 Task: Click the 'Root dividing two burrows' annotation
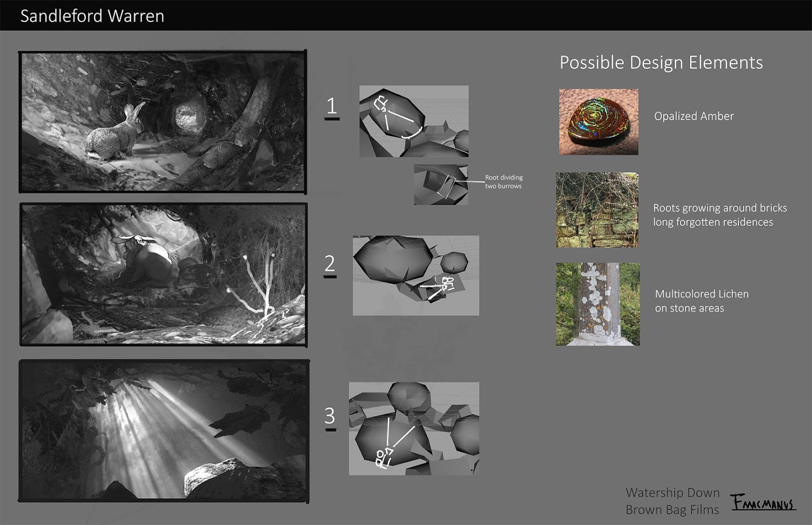504,181
